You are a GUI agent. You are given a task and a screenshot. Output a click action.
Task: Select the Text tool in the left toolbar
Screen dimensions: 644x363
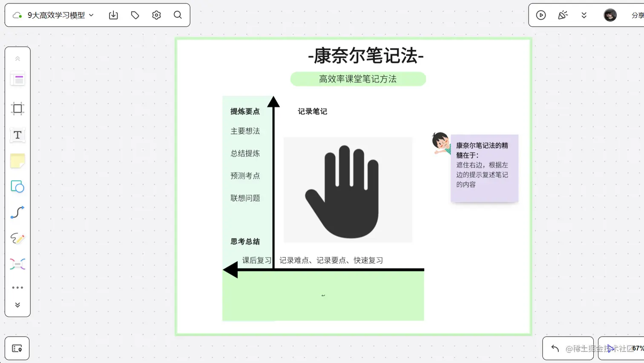17,135
